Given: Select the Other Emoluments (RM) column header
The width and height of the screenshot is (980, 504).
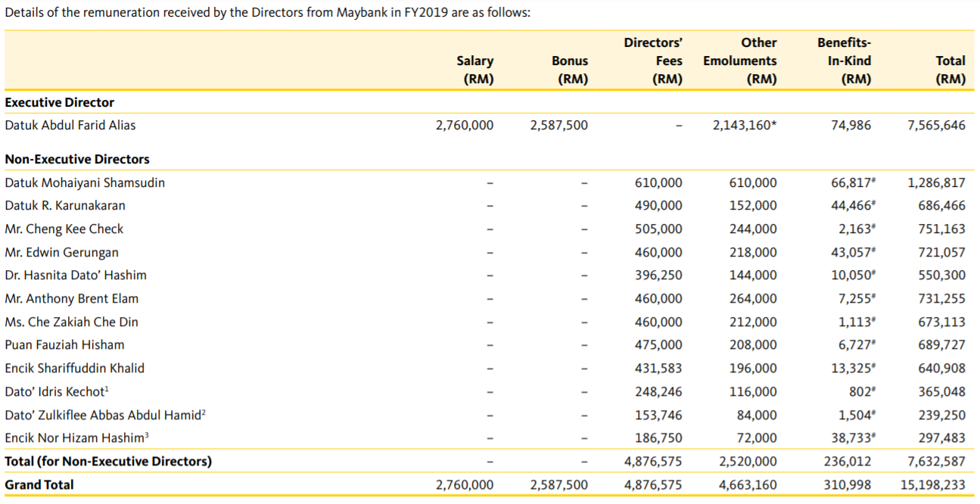Looking at the screenshot, I should pos(740,61).
